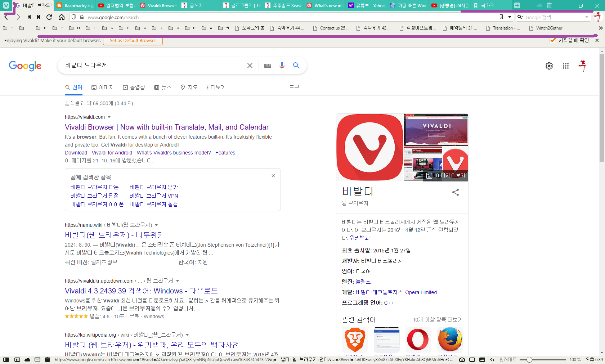Open the Google apps grid
The height and width of the screenshot is (364, 605).
pos(566,66)
